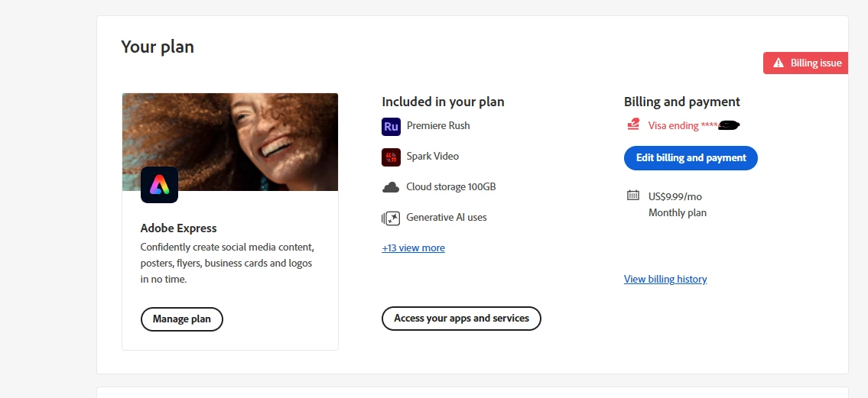Click the Adobe Express banner photo
Screen dimensions: 868x398
229,142
